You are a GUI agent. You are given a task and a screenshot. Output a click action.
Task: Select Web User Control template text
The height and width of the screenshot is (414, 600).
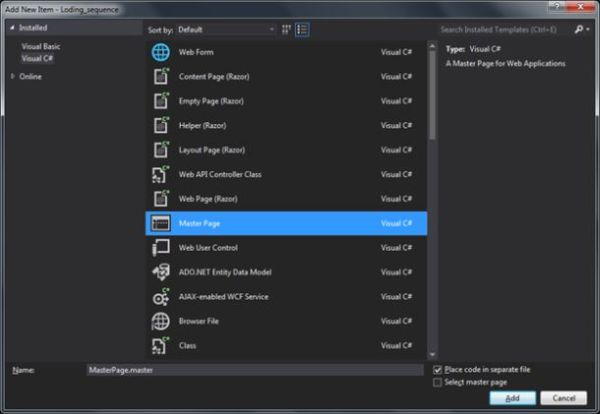coord(208,248)
